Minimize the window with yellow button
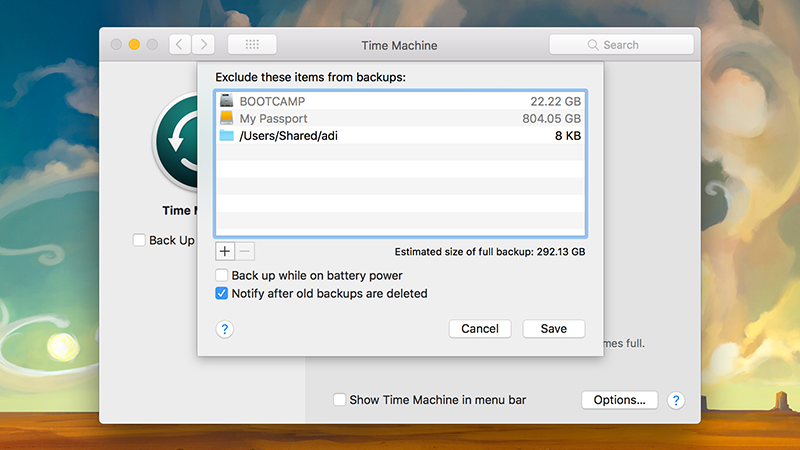This screenshot has width=800, height=450. tap(134, 44)
